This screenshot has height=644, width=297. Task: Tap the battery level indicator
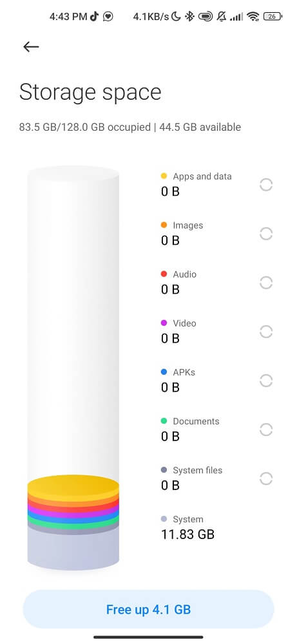click(273, 17)
